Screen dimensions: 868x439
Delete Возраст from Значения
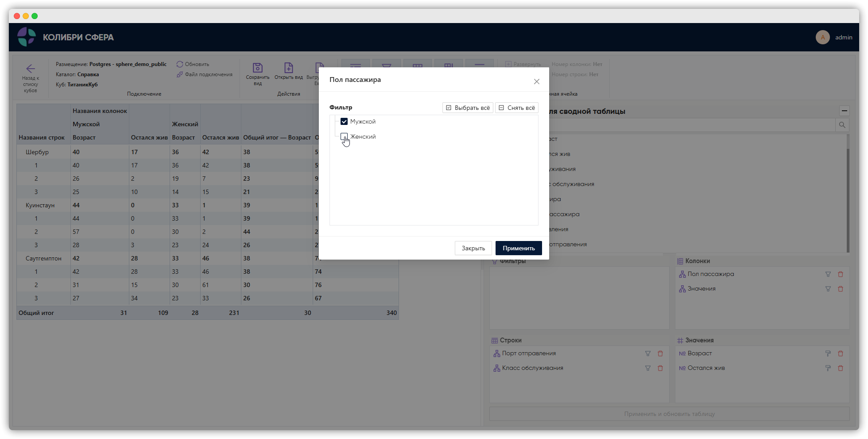click(x=841, y=354)
